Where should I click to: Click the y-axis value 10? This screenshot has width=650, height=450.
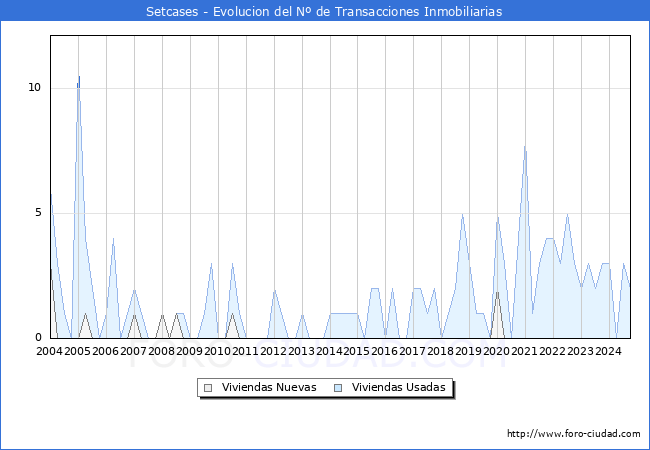point(35,87)
